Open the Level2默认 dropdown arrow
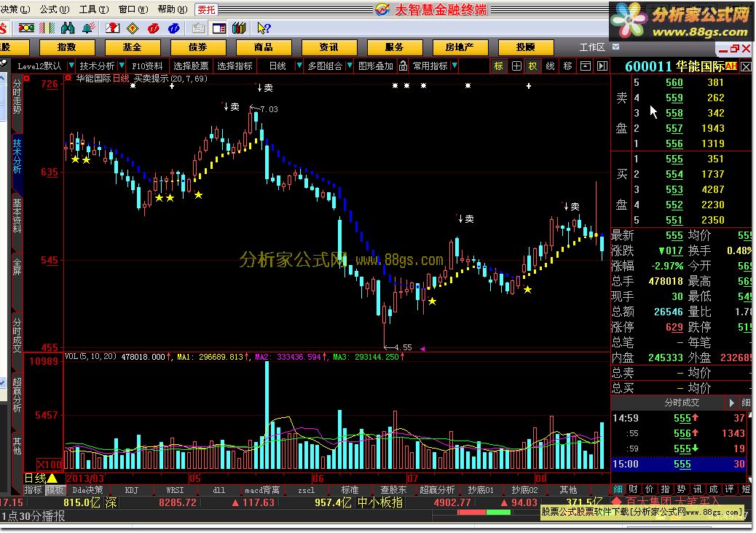This screenshot has width=756, height=533. (x=71, y=65)
